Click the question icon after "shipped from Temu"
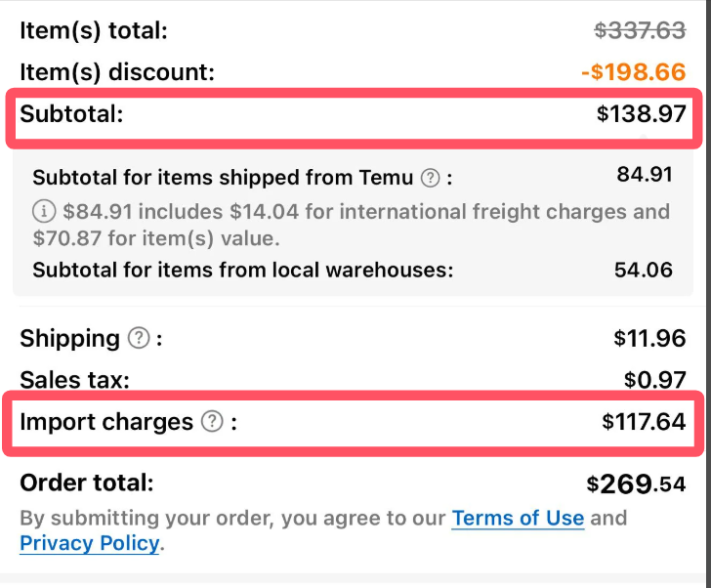 pyautogui.click(x=431, y=178)
